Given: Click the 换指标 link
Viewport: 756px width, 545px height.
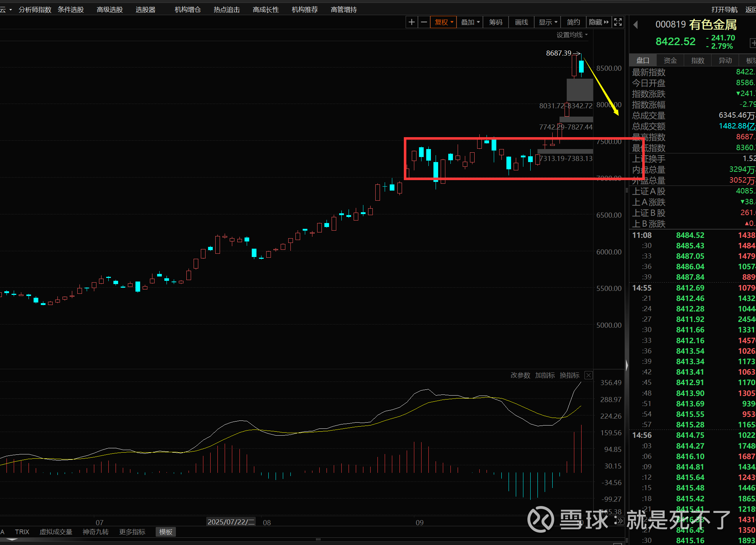Looking at the screenshot, I should point(569,375).
